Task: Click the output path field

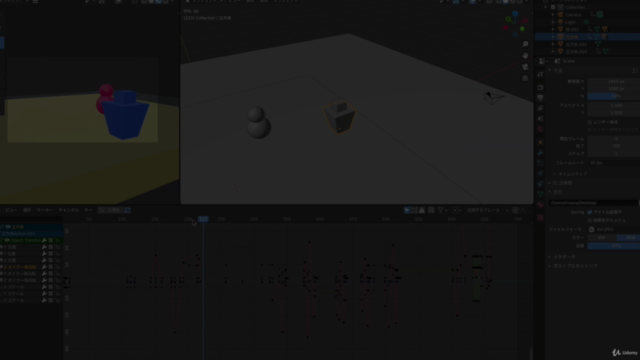Action: pos(593,203)
